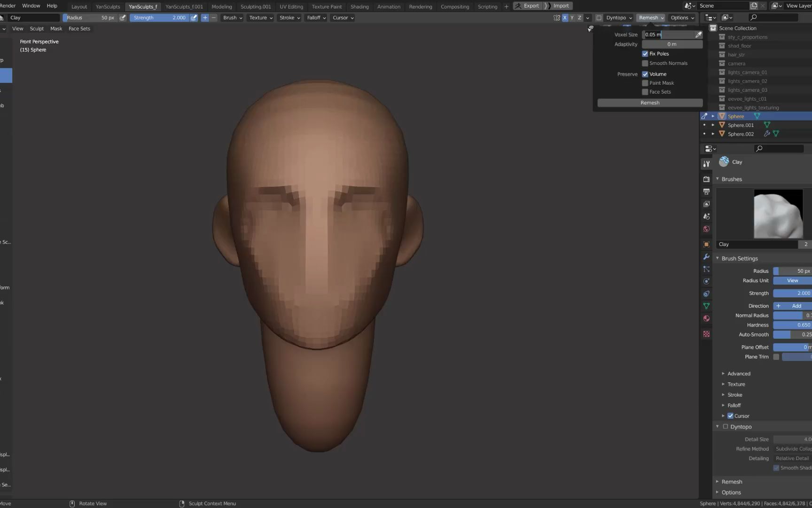
Task: Switch to the UV Editing workspace tab
Action: point(291,7)
